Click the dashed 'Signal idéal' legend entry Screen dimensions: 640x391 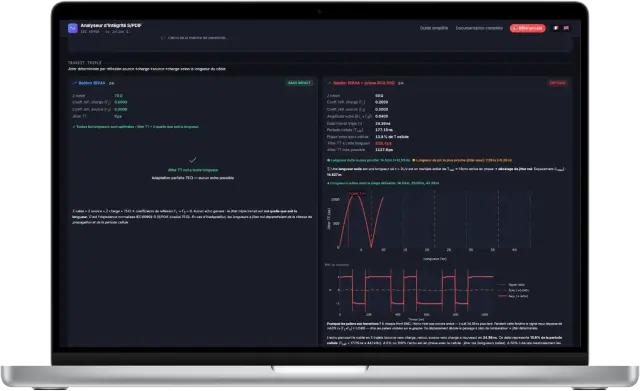coord(511,284)
